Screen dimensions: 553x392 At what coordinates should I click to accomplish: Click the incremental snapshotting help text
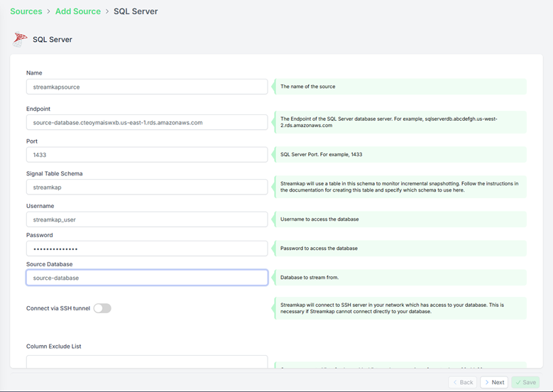pyautogui.click(x=399, y=187)
